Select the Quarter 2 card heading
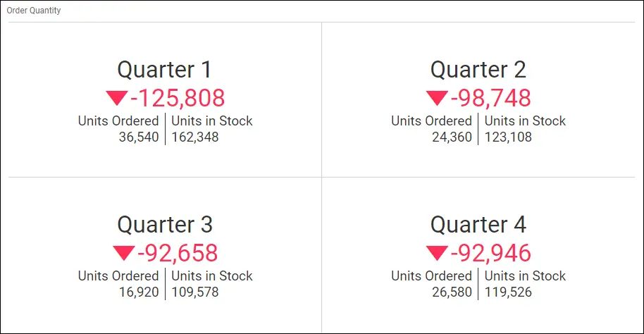The width and height of the screenshot is (644, 334). tap(478, 69)
